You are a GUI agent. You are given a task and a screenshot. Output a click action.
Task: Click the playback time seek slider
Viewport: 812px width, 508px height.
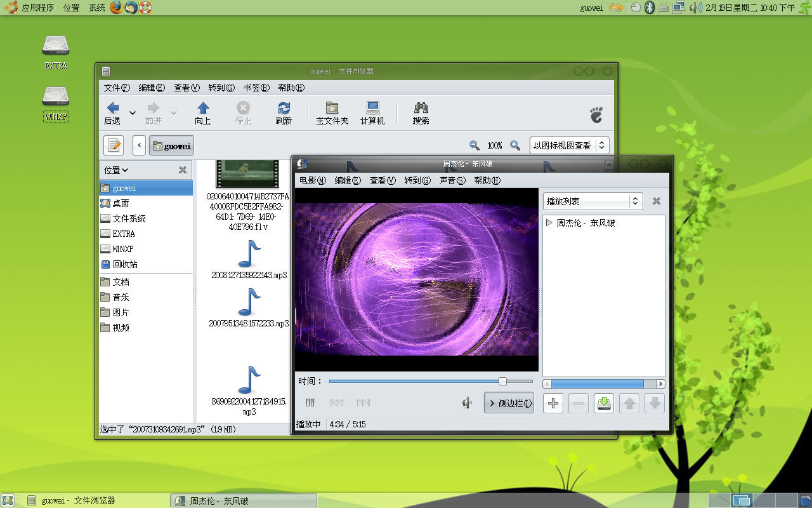pyautogui.click(x=431, y=381)
